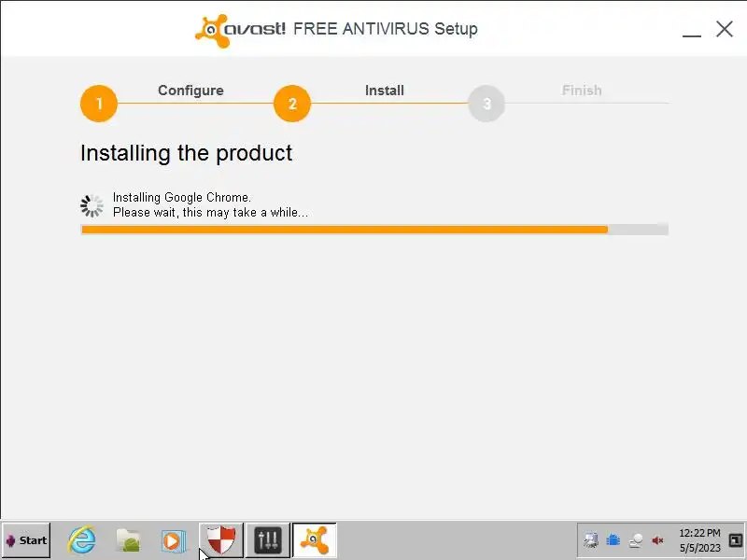
Task: Click the Finish step label
Action: 582,90
